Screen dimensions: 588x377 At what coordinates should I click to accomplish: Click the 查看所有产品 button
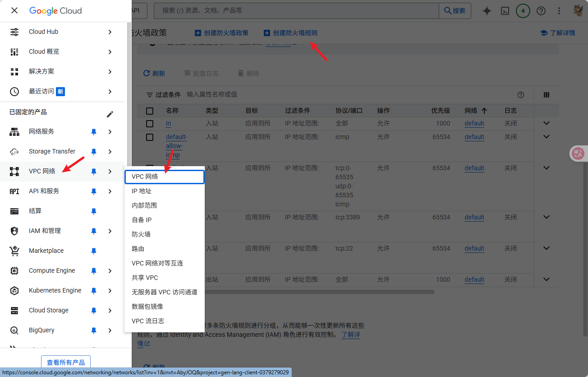click(66, 363)
